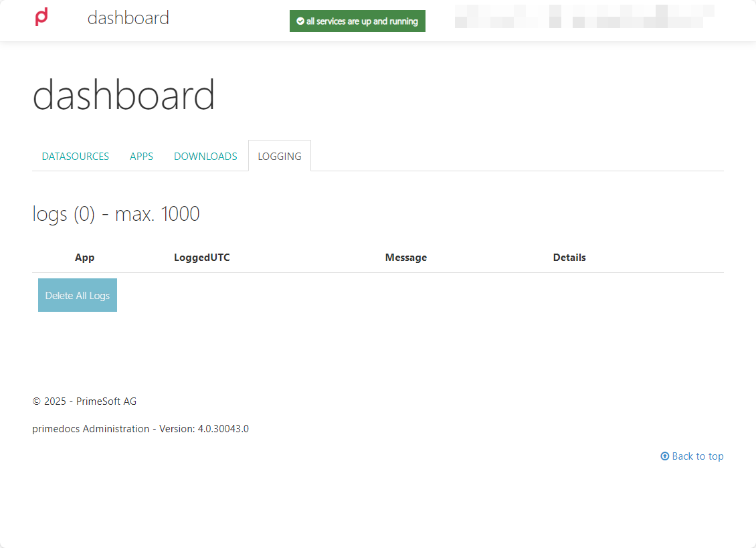
Task: Click the Message column header
Action: (406, 258)
